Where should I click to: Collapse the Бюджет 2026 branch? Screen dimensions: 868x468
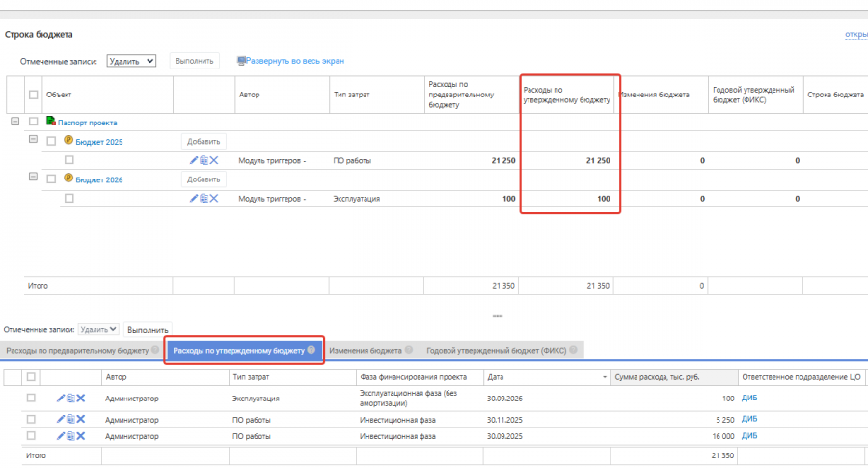tap(34, 178)
